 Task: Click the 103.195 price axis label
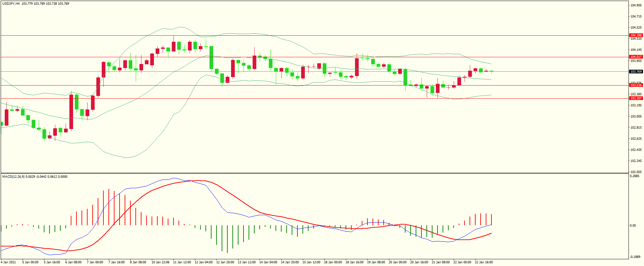point(636,105)
